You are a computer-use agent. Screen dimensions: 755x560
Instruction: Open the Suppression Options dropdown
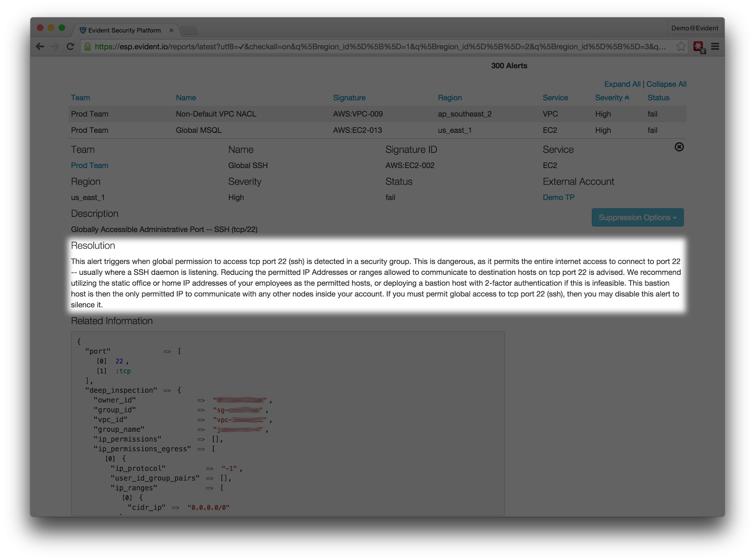coord(637,218)
